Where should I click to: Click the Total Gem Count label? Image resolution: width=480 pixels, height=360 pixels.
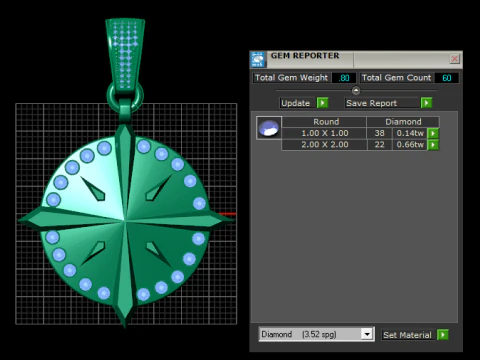click(397, 78)
